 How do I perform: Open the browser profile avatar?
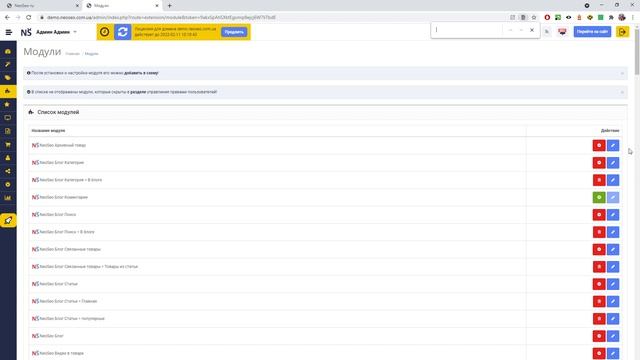coord(622,18)
